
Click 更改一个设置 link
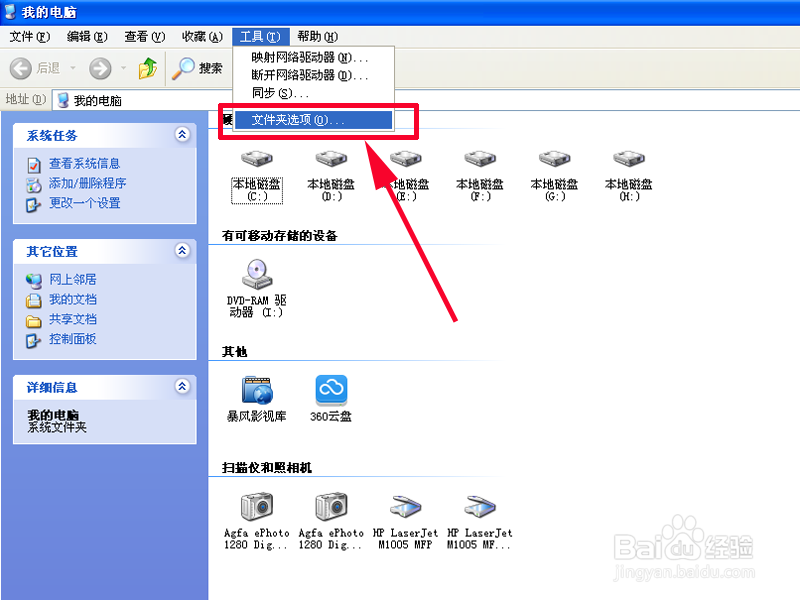[84, 203]
